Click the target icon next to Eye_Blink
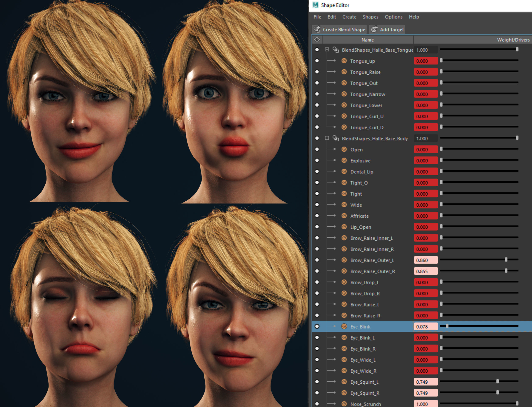 [x=344, y=326]
